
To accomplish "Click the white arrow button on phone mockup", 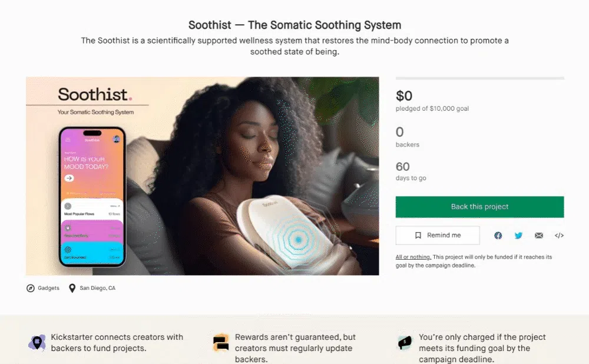I will [69, 178].
